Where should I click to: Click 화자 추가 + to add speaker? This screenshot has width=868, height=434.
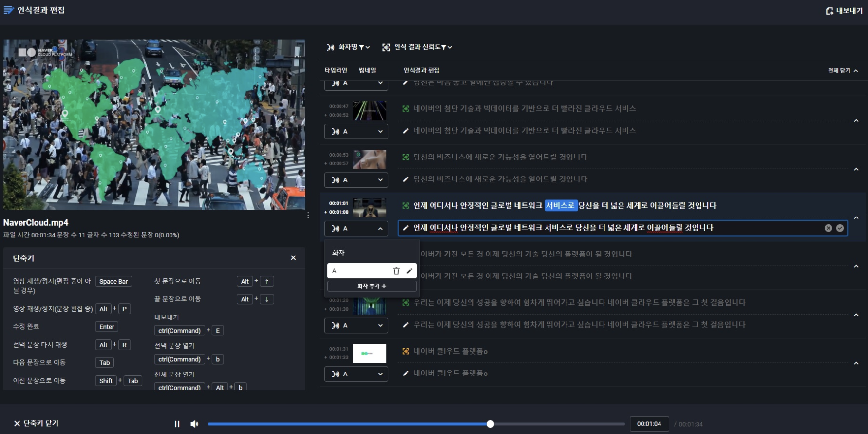(372, 286)
